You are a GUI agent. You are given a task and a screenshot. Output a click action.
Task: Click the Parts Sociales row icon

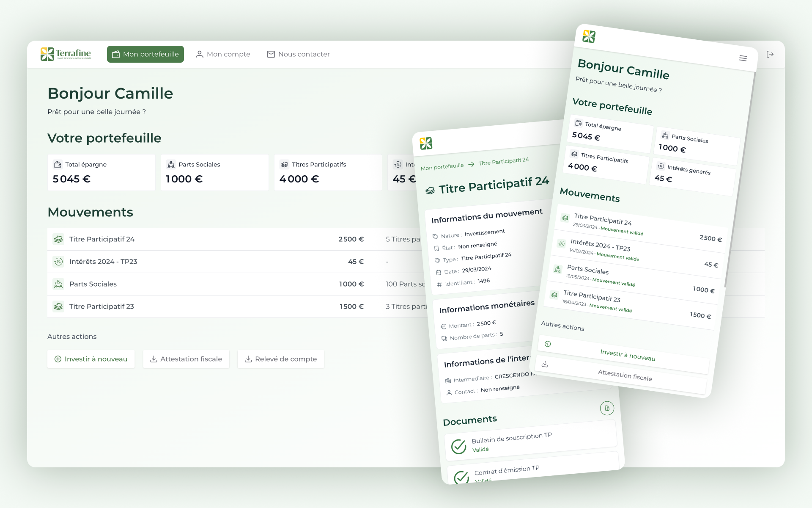pyautogui.click(x=58, y=284)
